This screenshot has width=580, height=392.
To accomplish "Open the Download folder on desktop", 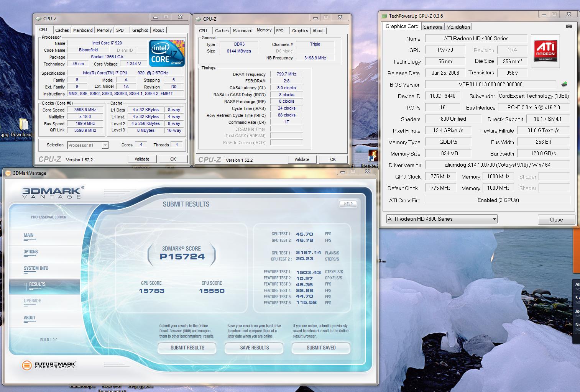I will tap(23, 128).
